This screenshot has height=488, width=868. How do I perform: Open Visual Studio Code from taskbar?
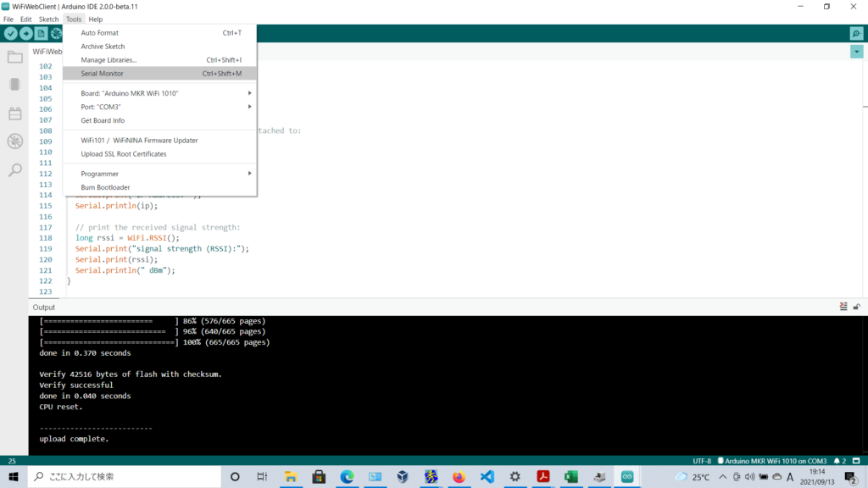487,476
